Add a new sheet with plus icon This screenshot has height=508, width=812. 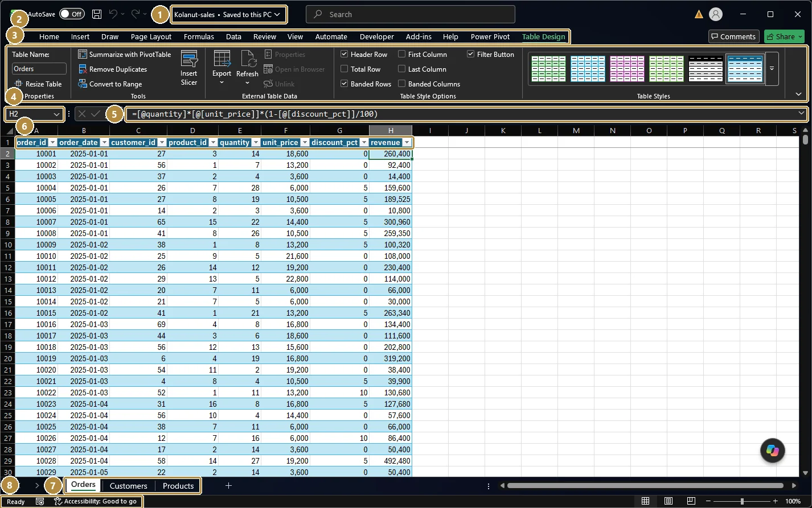pos(228,485)
